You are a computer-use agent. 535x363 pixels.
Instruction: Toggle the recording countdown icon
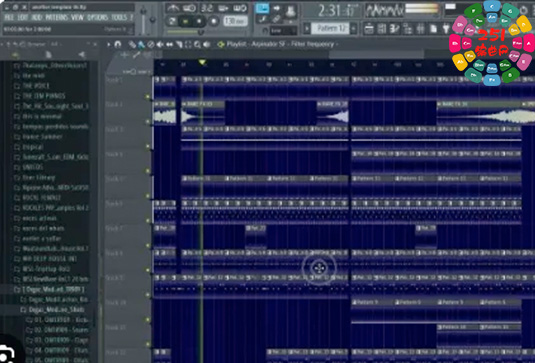coord(207,8)
